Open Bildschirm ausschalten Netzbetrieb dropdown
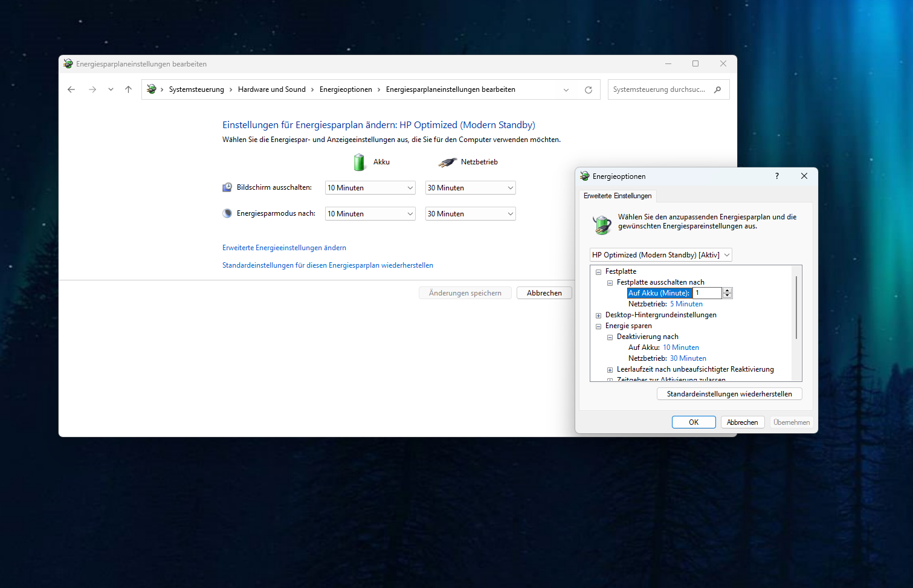The image size is (913, 588). tap(471, 188)
